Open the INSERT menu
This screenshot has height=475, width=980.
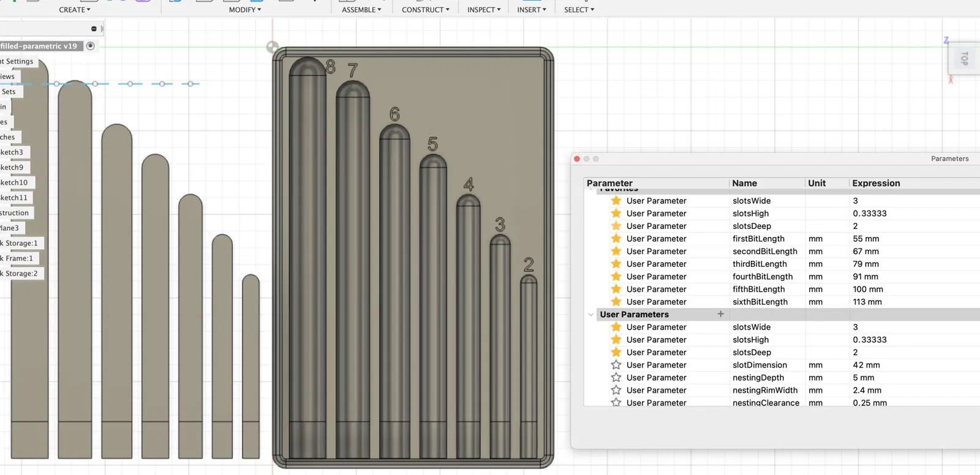point(531,10)
